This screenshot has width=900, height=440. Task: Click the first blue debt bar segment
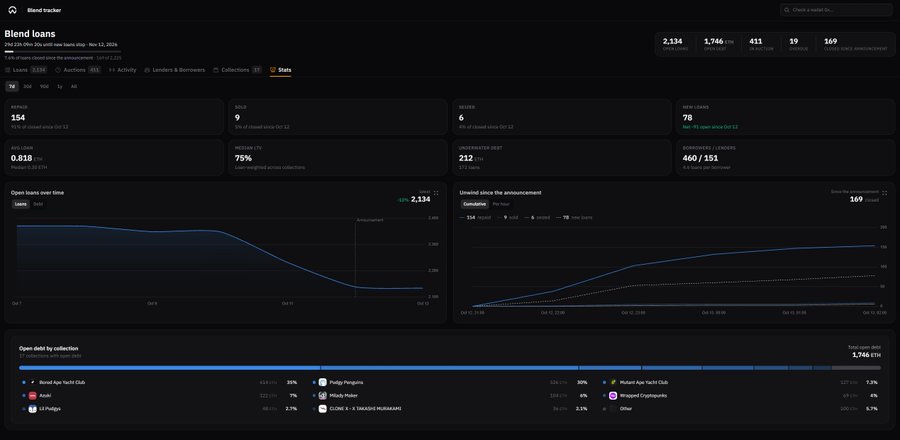169,368
